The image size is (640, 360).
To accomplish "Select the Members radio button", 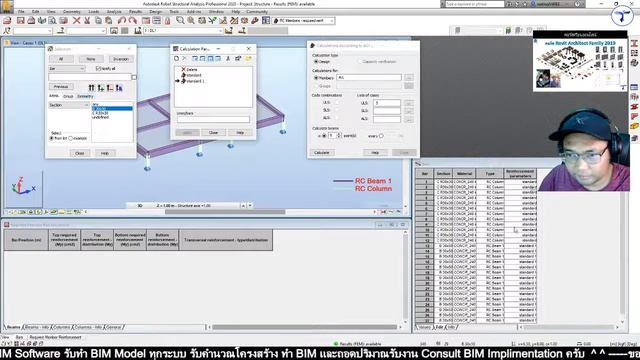I will tap(316, 78).
